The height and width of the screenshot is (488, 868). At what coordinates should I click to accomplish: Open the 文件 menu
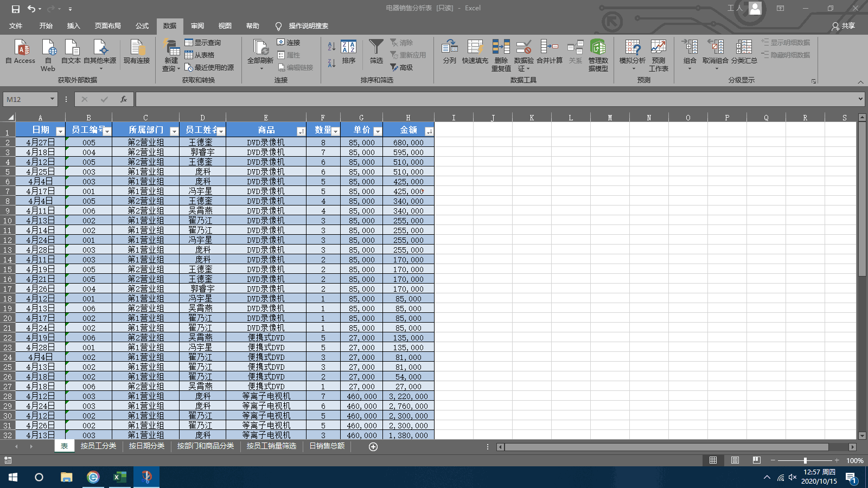[16, 26]
